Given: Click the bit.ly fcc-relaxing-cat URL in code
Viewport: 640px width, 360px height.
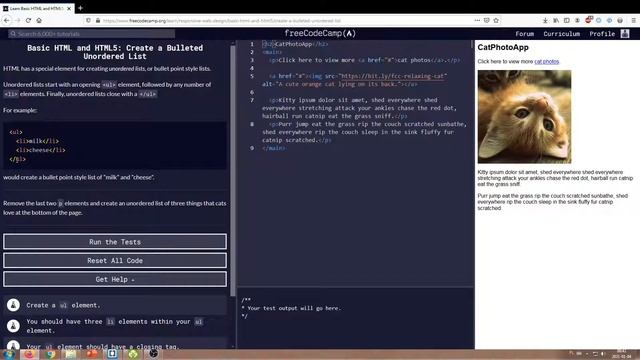Looking at the screenshot, I should coord(393,76).
